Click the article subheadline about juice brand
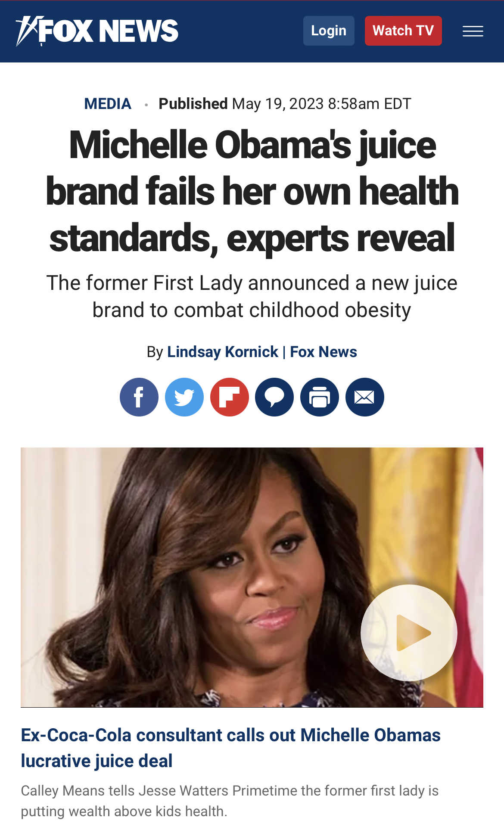Screen dimensions: 504x836 (x=252, y=297)
